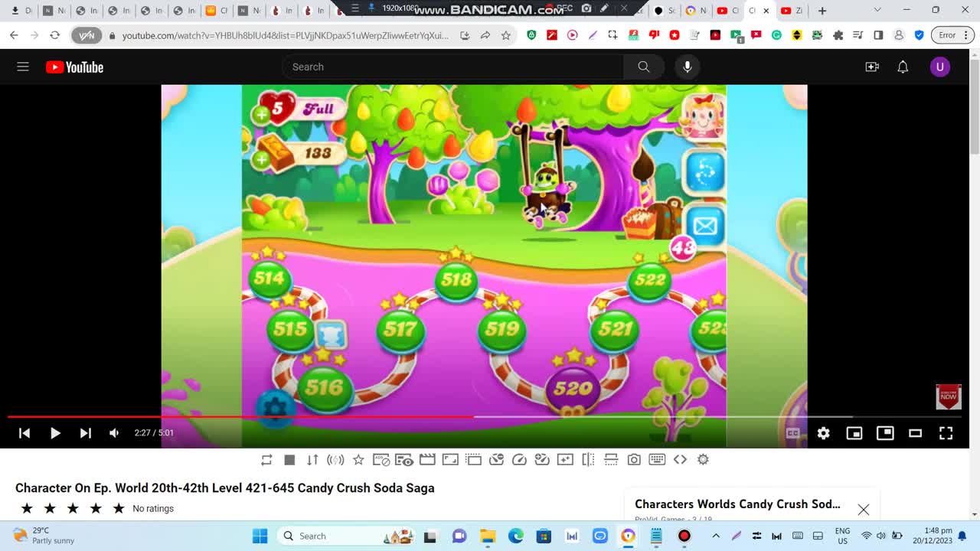
Task: Click the taskbar Search box
Action: pos(348,536)
